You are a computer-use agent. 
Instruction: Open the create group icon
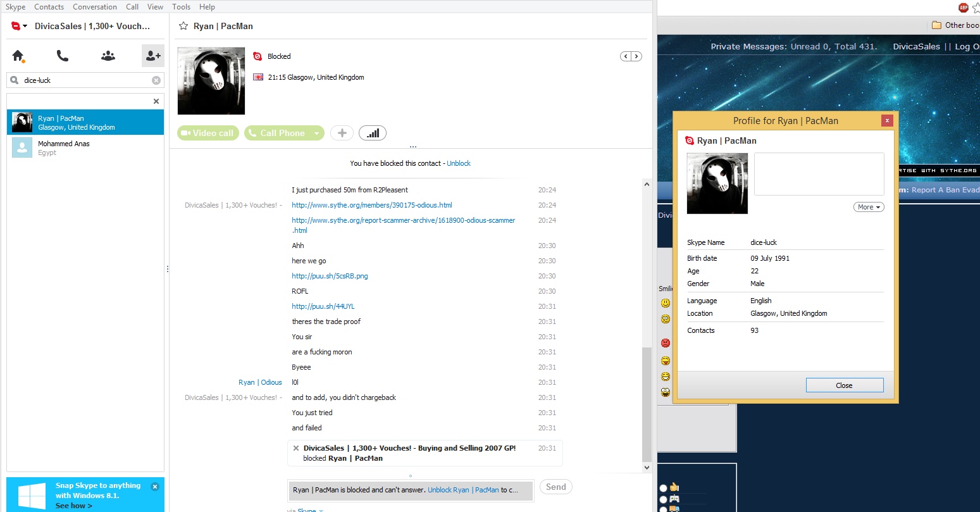[108, 56]
